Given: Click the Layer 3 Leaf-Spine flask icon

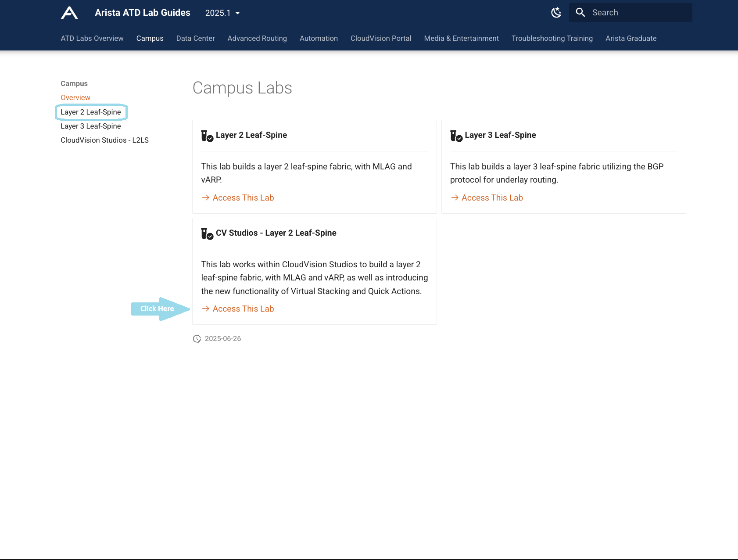Looking at the screenshot, I should 456,136.
